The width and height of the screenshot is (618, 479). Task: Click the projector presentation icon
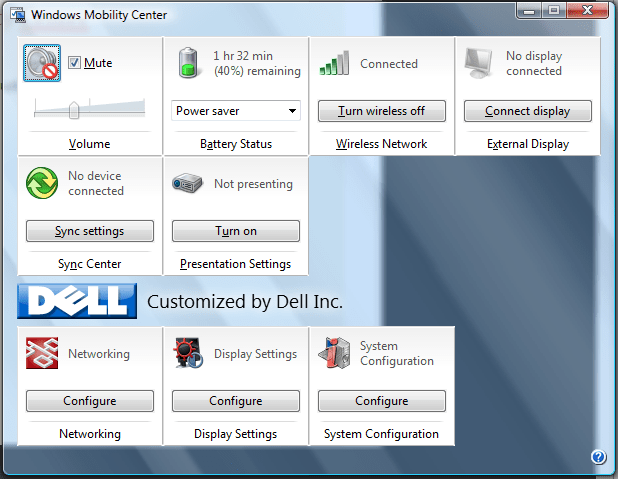pos(188,184)
